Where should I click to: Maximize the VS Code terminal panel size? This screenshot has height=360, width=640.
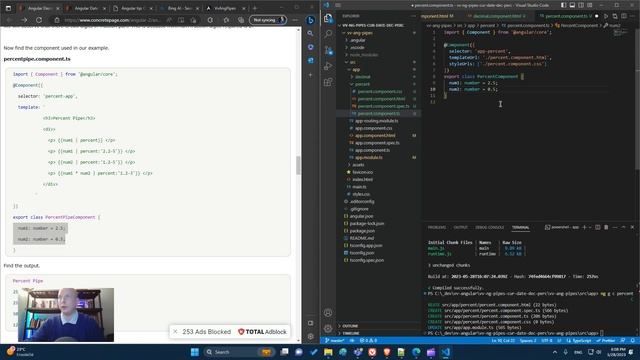[x=623, y=227]
